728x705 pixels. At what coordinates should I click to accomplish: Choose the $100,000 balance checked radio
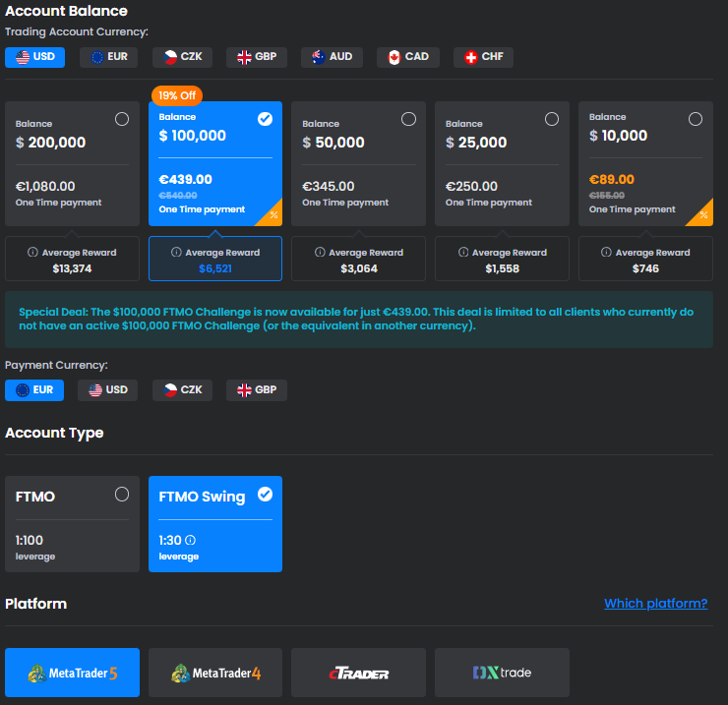[x=265, y=119]
